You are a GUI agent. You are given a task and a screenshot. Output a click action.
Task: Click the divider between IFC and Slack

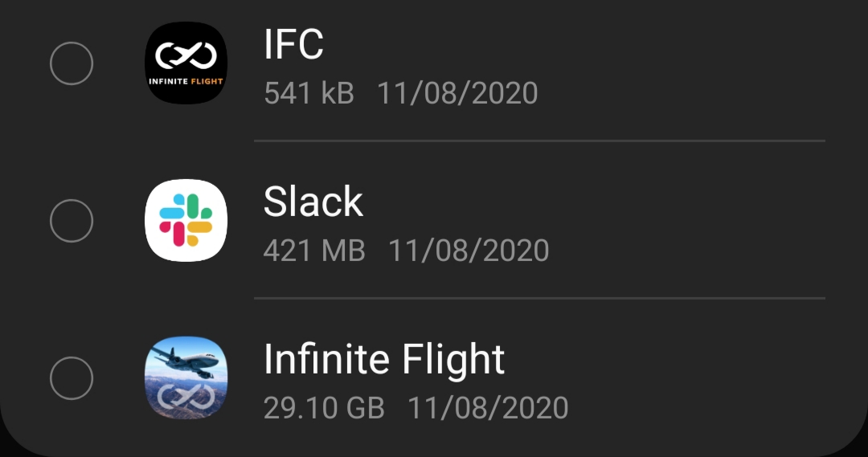tap(538, 141)
